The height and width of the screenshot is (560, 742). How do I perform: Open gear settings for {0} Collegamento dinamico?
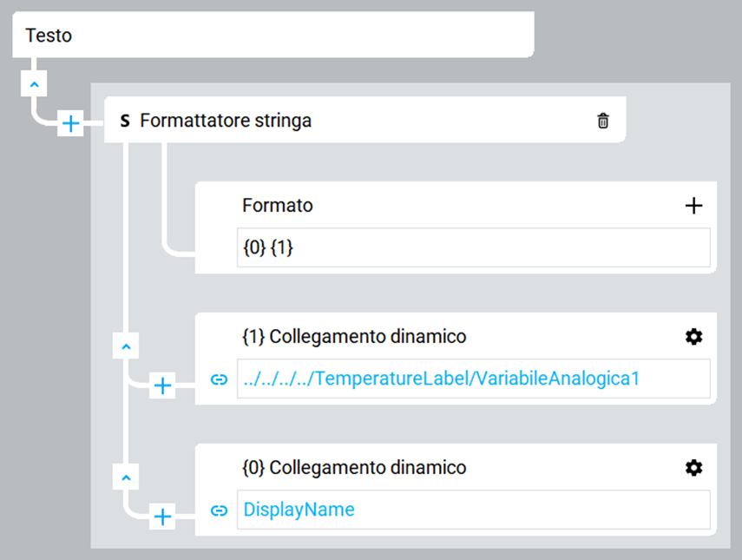coord(693,468)
